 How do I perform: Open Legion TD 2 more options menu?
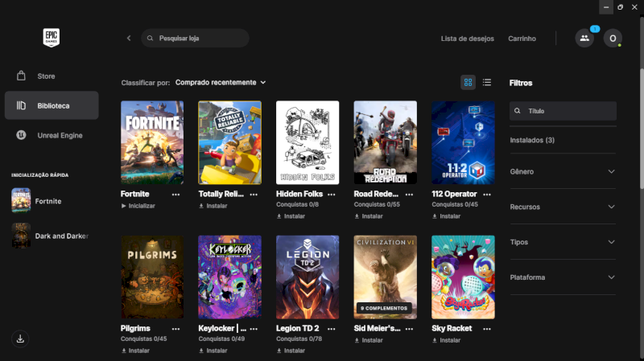coord(332,329)
